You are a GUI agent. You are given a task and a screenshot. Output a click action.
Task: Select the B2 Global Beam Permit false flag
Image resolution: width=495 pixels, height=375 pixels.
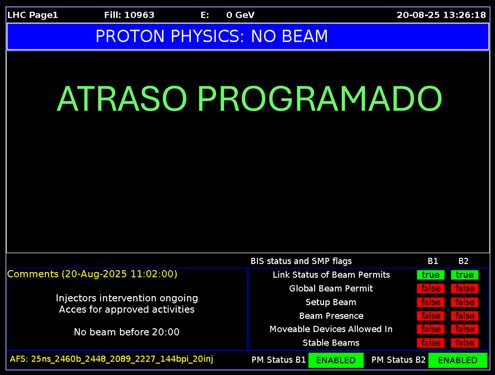click(465, 289)
